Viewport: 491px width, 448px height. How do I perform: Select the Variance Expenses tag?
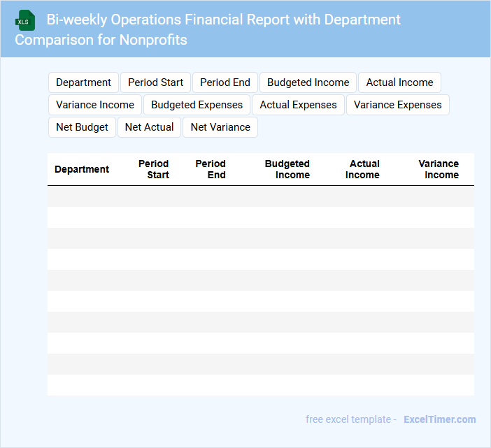coord(397,105)
